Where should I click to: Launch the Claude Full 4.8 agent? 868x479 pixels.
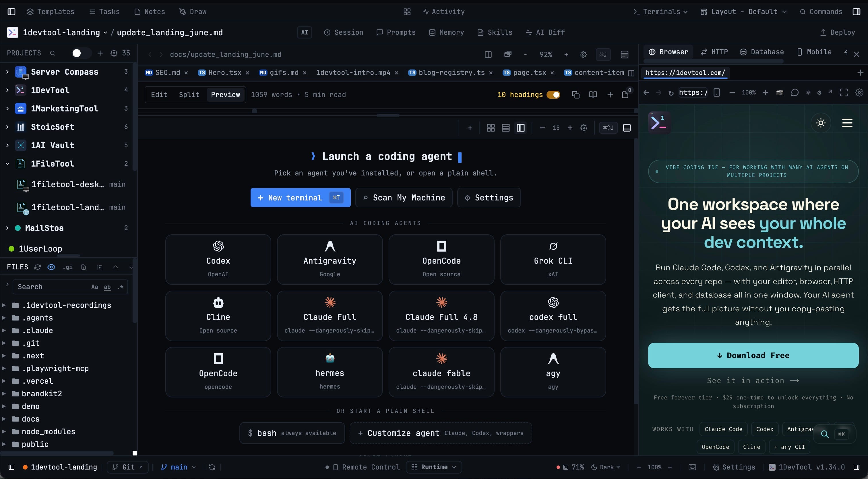[x=441, y=316]
